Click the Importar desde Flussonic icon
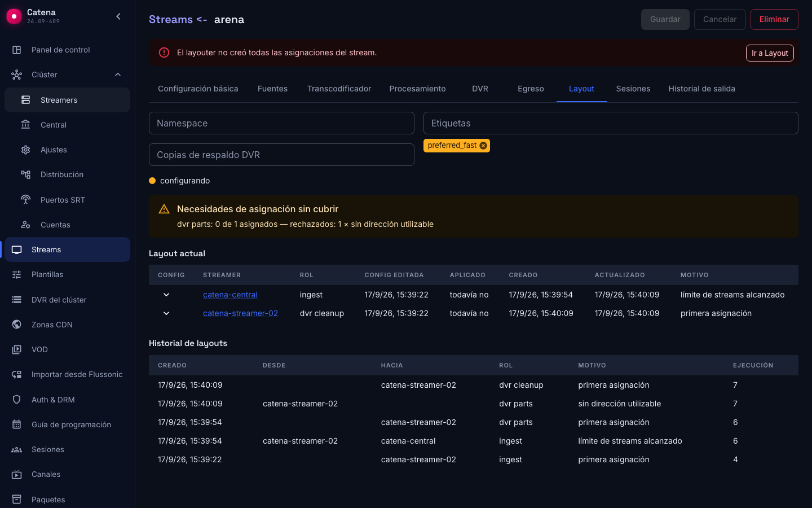This screenshot has width=812, height=508. click(x=17, y=374)
